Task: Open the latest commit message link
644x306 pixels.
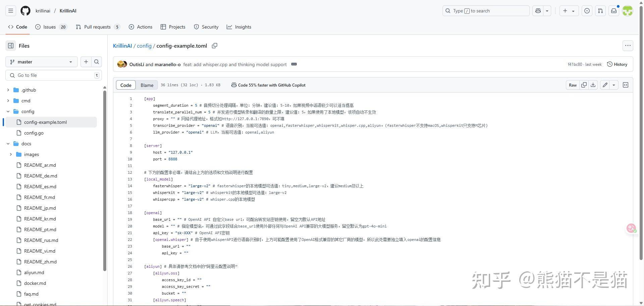Action: pos(235,64)
